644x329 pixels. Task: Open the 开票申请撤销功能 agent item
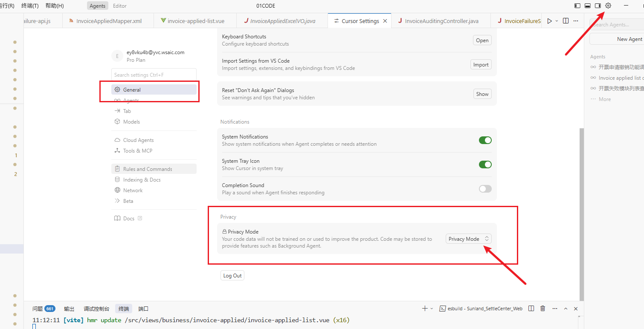[617, 67]
